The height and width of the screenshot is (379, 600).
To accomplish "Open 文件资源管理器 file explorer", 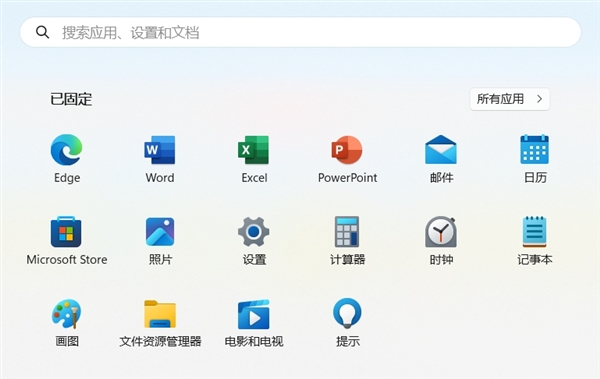I will (160, 314).
